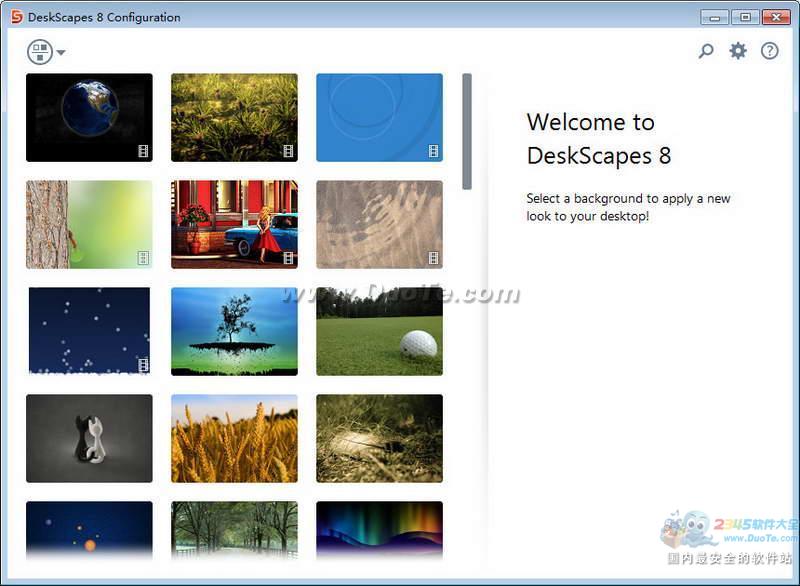Select the dark blue snowfall wallpaper
Image resolution: width=800 pixels, height=586 pixels.
point(89,332)
